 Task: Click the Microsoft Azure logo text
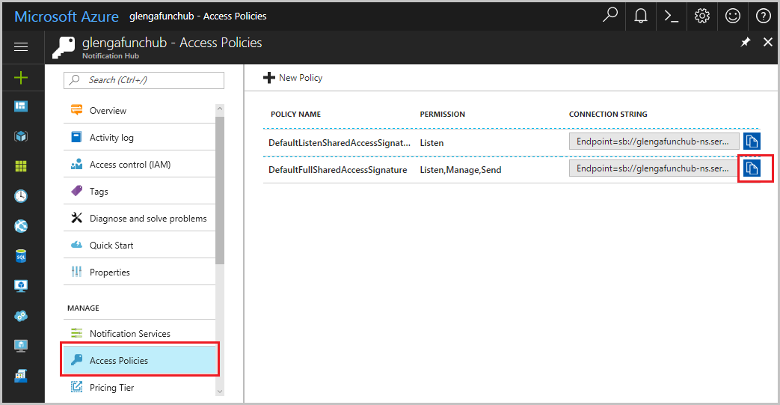pyautogui.click(x=66, y=16)
